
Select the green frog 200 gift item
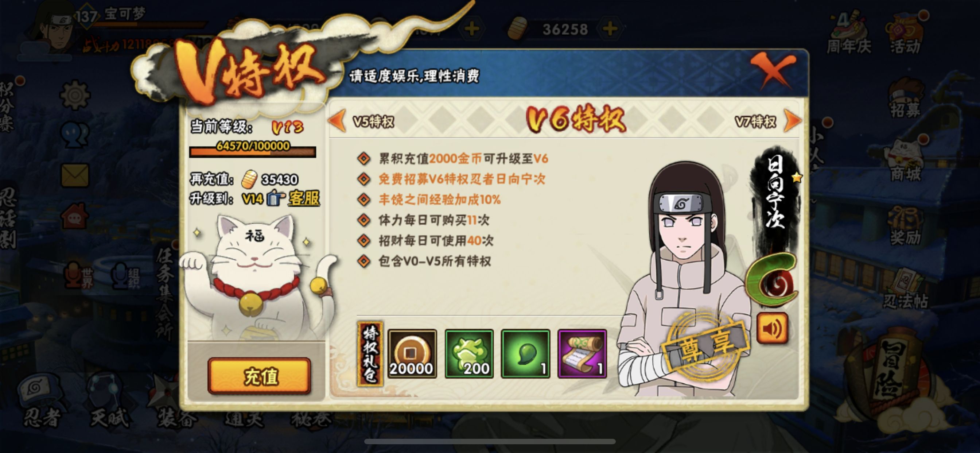[x=469, y=354]
